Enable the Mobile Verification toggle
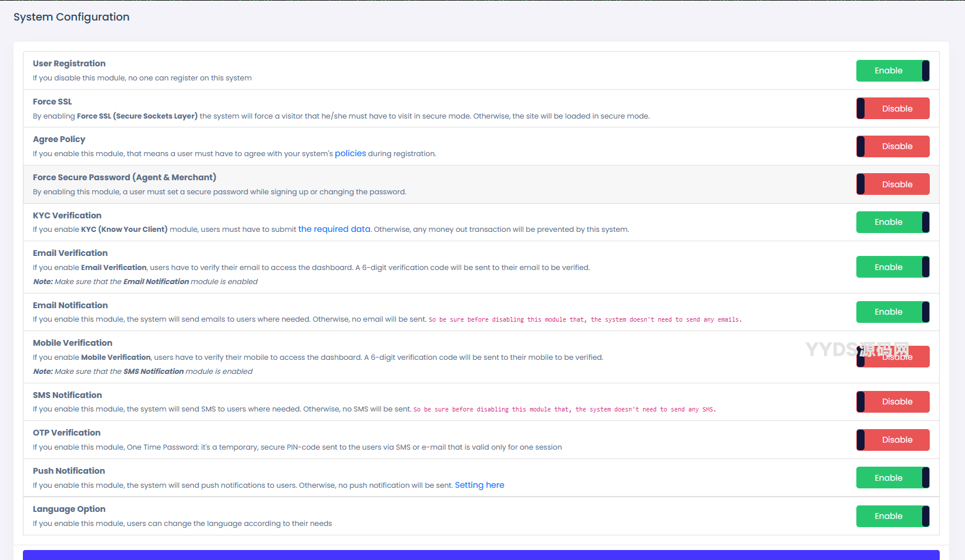965x560 pixels. tap(892, 357)
